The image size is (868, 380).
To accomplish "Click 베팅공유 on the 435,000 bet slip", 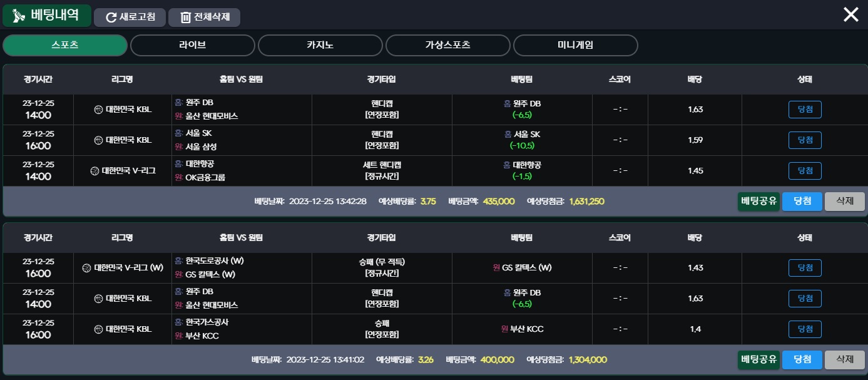I will point(758,201).
